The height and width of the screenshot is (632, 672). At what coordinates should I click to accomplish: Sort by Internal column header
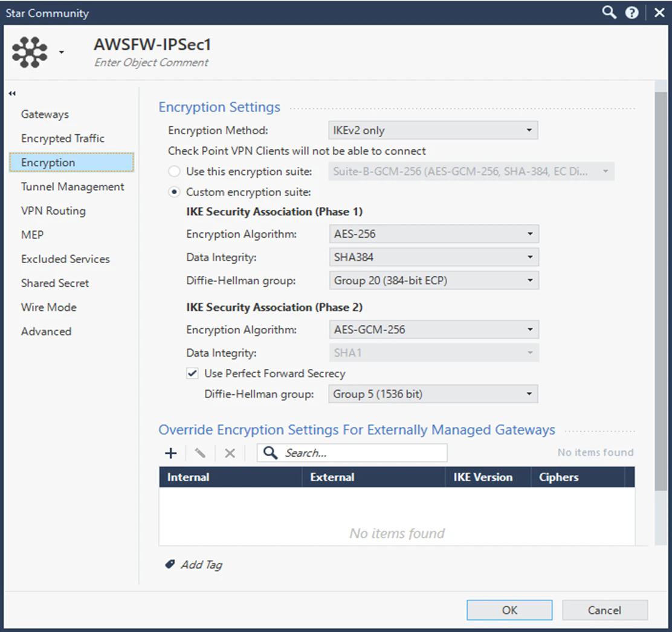click(x=231, y=477)
